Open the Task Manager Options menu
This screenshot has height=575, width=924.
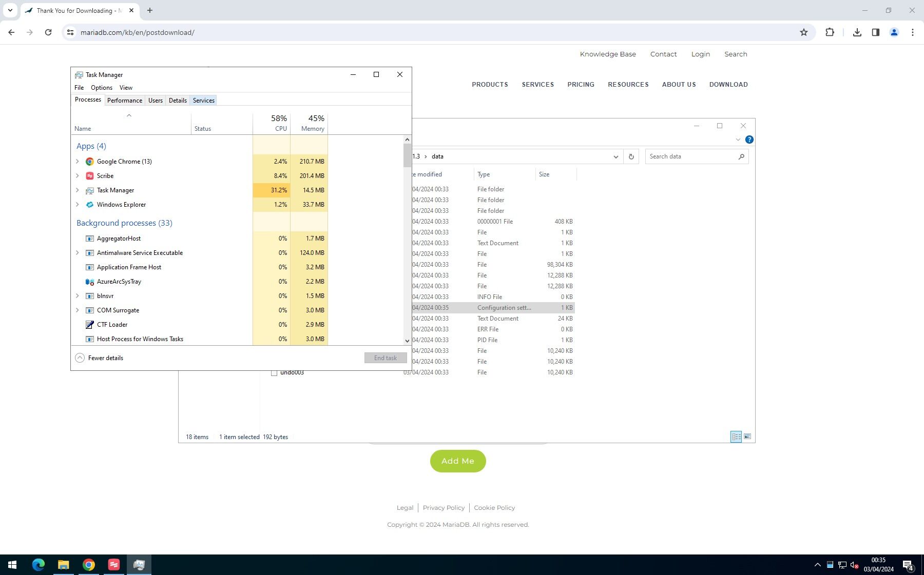point(102,88)
